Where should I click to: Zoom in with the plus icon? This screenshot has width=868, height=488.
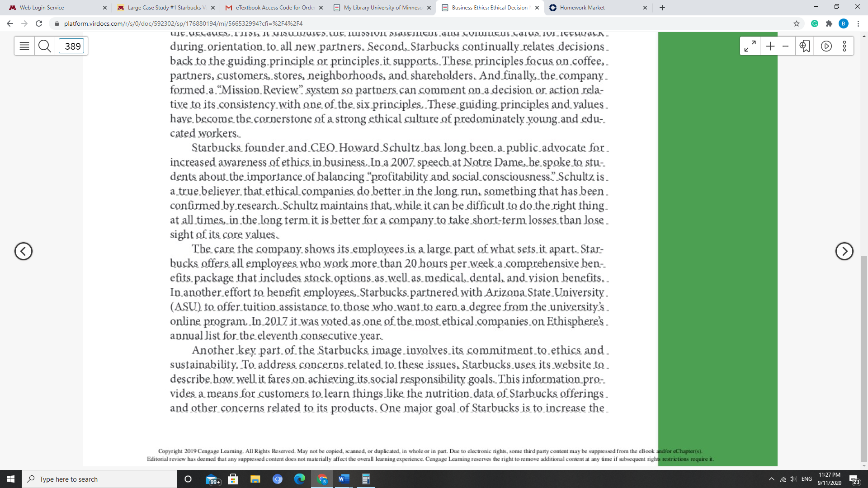point(770,46)
